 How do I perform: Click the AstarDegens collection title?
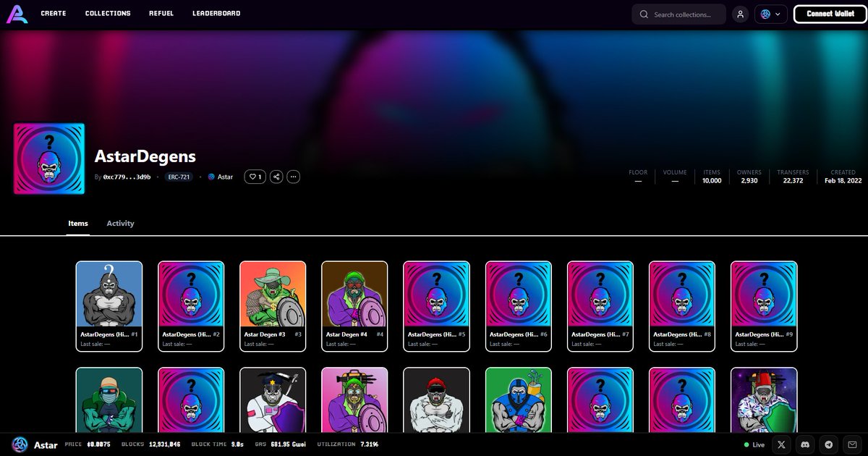pos(145,156)
